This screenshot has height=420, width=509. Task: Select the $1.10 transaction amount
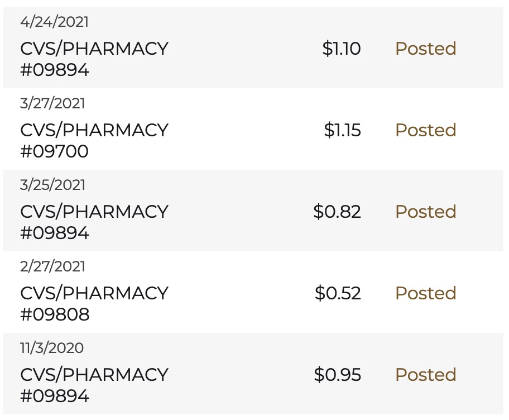(342, 49)
